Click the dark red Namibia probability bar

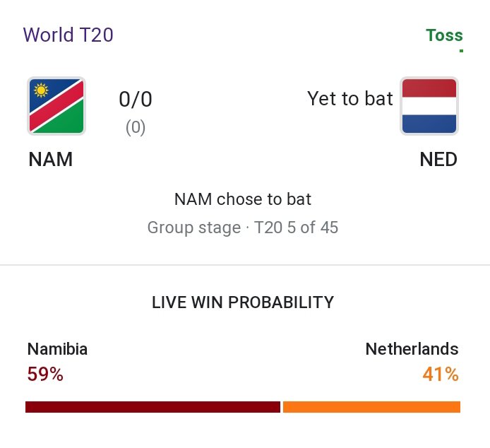point(153,407)
